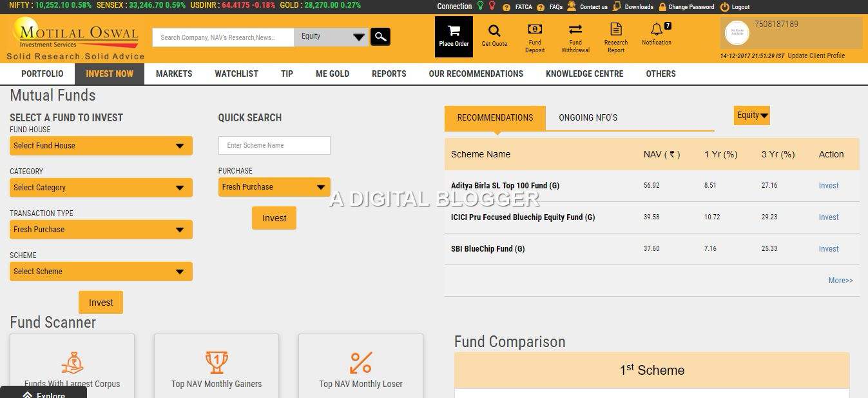
Task: Open the Equity filter dropdown beside recommendations
Action: 751,115
